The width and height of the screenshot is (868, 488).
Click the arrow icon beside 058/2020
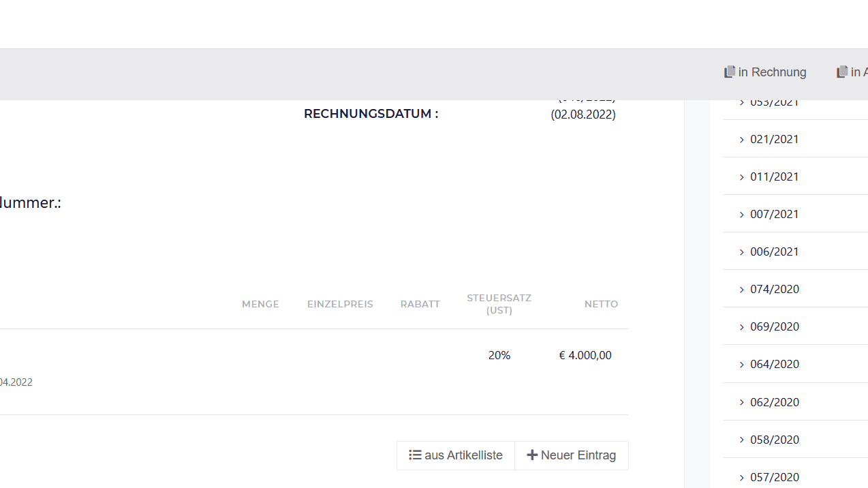coord(742,440)
